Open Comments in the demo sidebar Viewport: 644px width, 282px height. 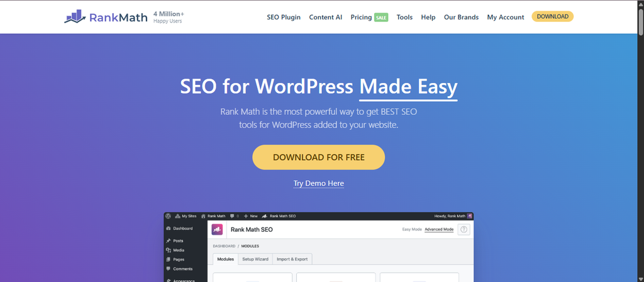coord(179,269)
